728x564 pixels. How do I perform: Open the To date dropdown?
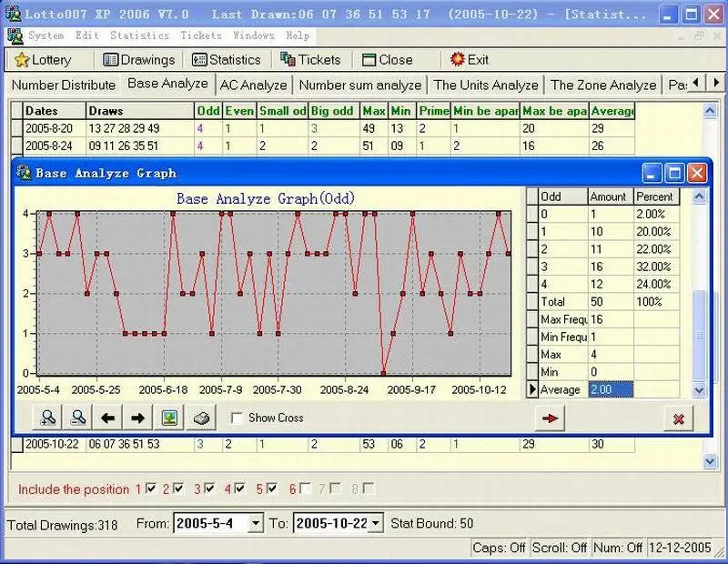[375, 524]
